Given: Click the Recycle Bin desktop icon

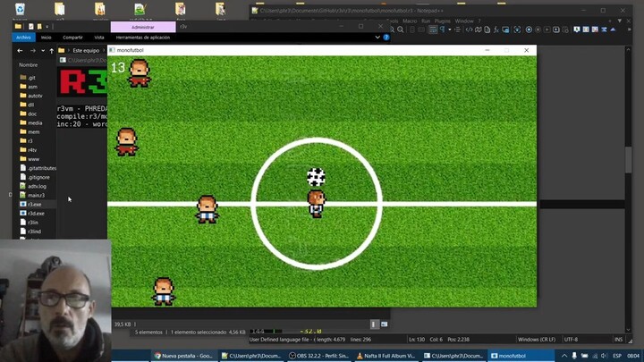Looking at the screenshot, I should pyautogui.click(x=20, y=9).
